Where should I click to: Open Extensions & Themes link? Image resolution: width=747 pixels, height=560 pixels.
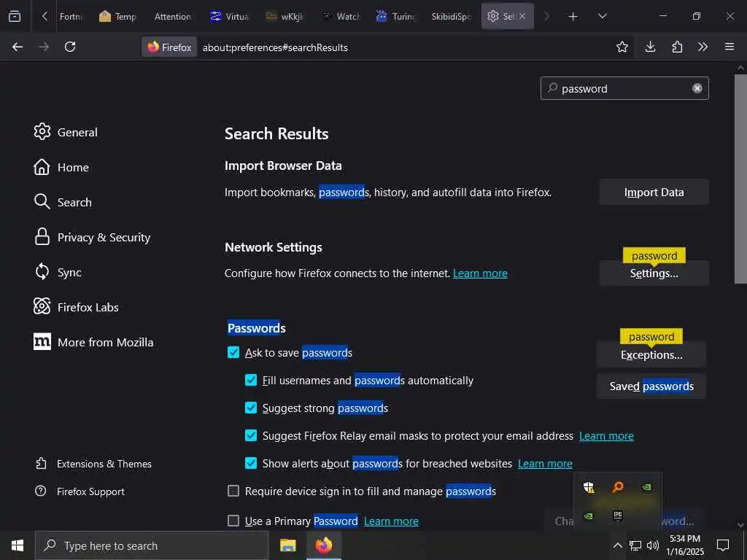click(93, 464)
